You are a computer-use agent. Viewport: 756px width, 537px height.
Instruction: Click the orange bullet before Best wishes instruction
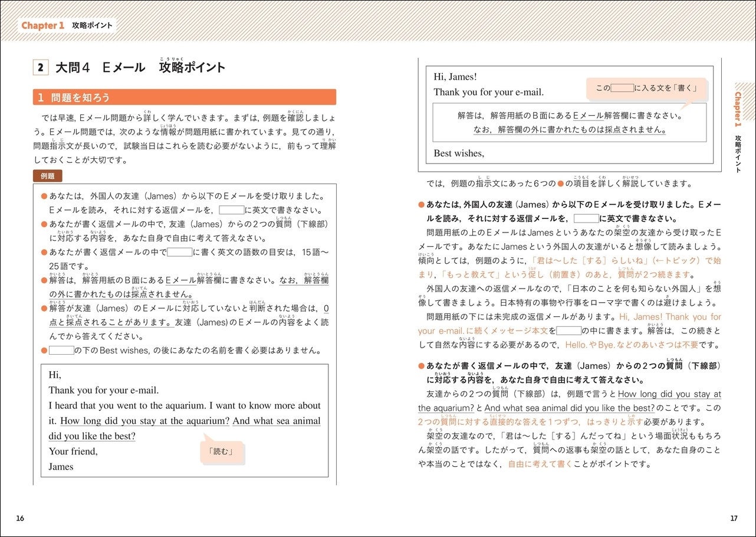[x=44, y=351]
